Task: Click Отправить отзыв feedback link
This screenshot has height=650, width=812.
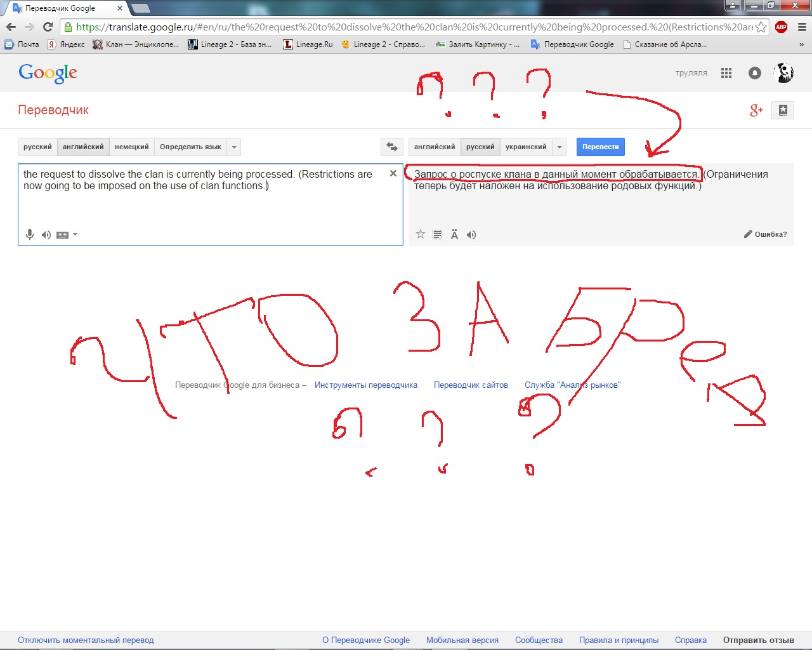Action: click(x=759, y=640)
